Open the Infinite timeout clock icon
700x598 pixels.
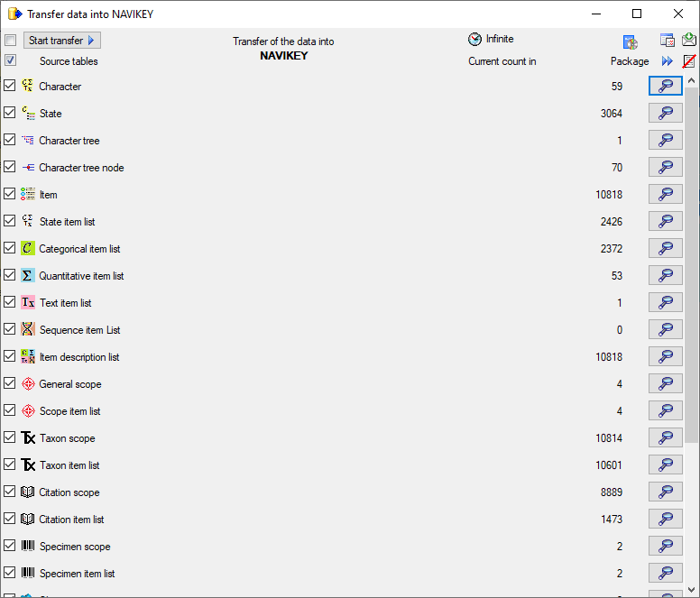pyautogui.click(x=474, y=40)
